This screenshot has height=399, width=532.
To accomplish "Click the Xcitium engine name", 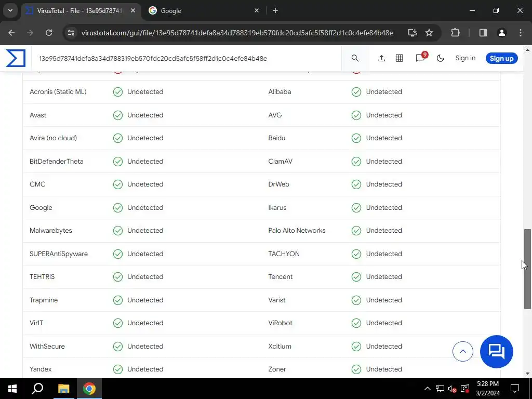I will (280, 346).
